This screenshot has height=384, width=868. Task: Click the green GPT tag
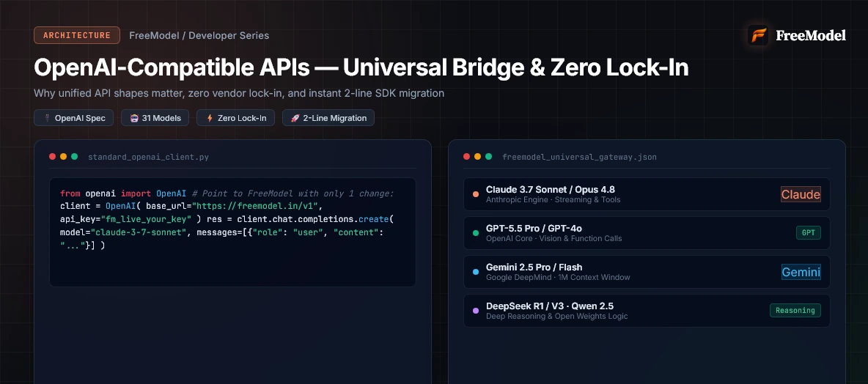(808, 233)
